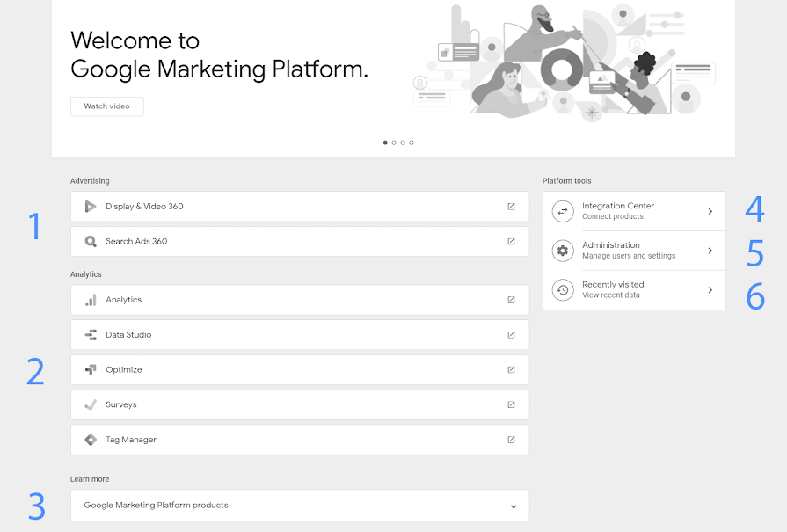Jump to the last carousel slide dot
This screenshot has height=532, width=787.
pyautogui.click(x=412, y=142)
